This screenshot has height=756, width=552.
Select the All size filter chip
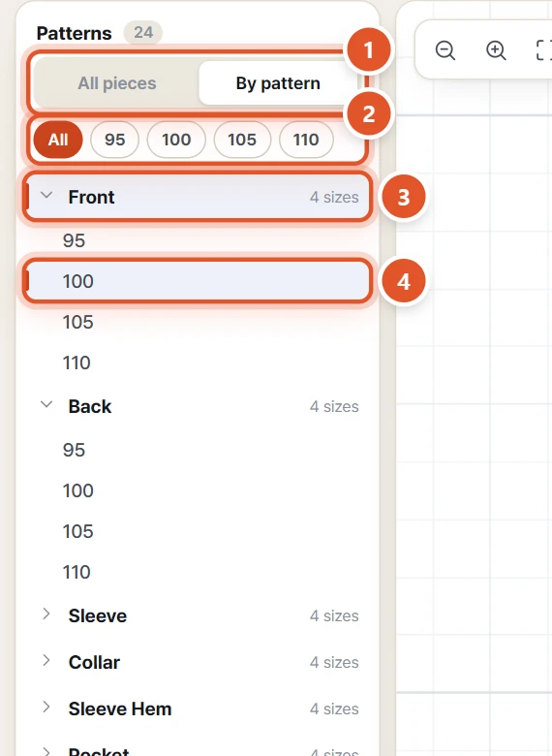pyautogui.click(x=58, y=140)
